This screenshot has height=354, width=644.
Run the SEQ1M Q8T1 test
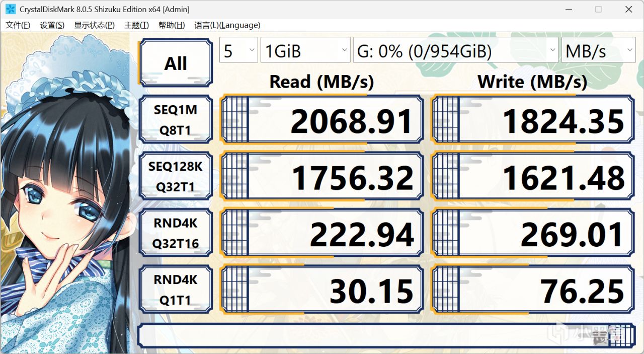176,120
